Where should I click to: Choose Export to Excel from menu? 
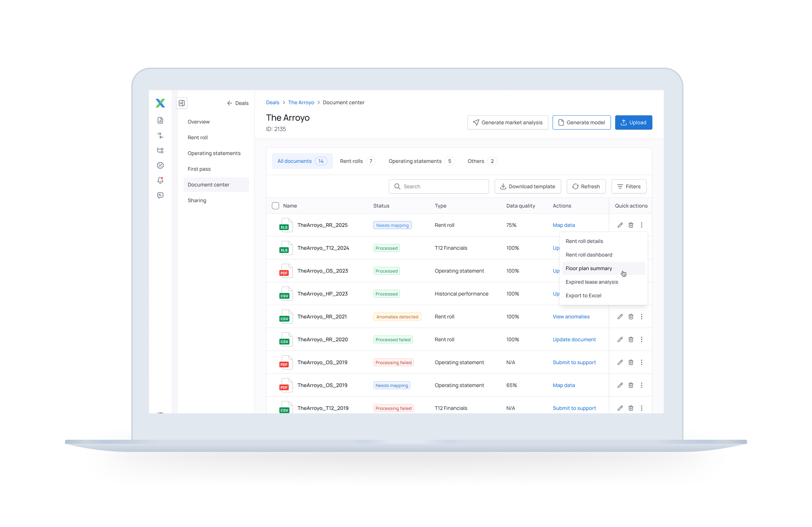603,296
